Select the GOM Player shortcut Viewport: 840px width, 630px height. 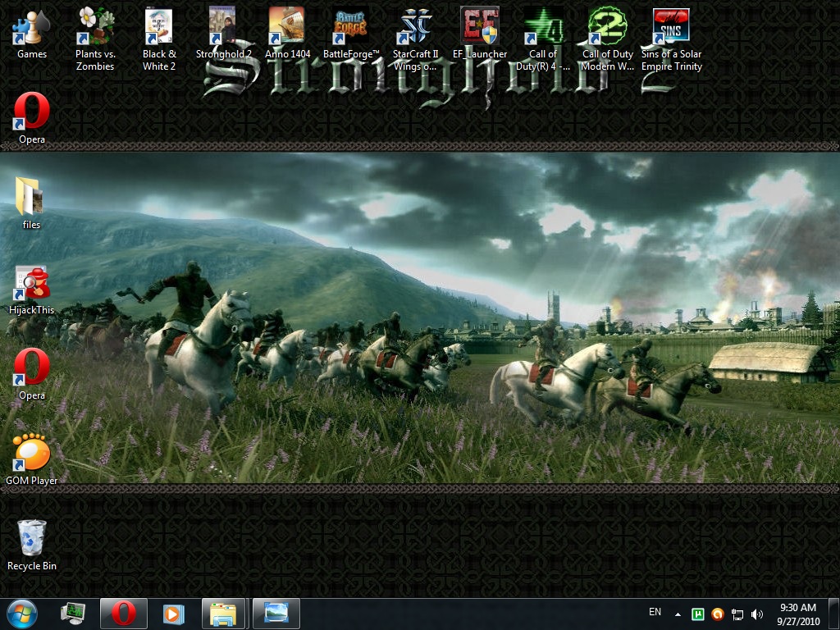[32, 459]
